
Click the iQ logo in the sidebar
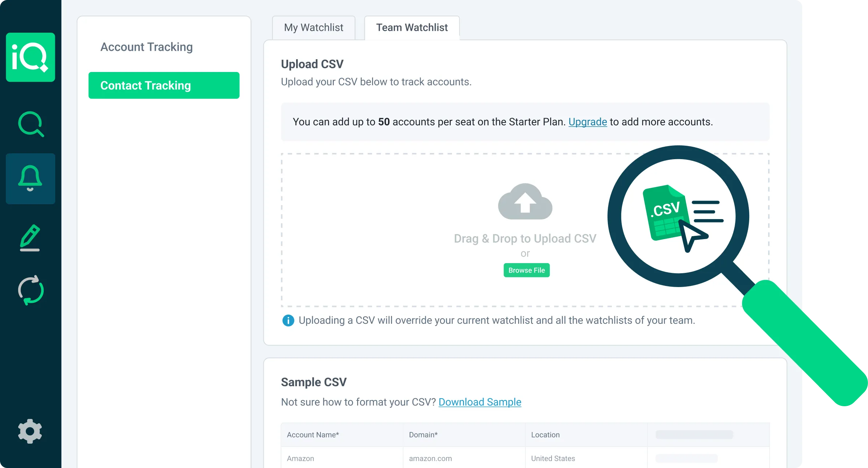point(31,57)
